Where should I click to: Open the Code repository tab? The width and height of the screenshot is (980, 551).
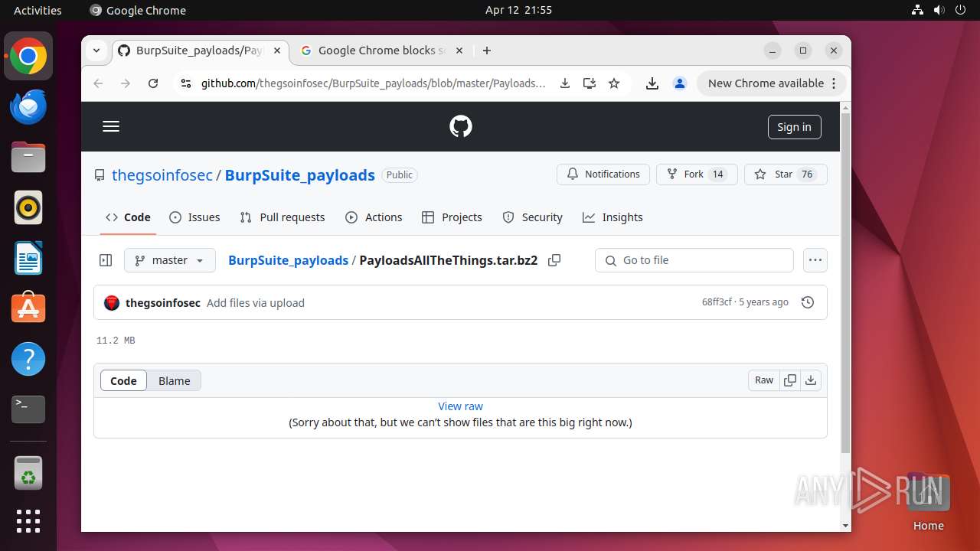click(129, 217)
